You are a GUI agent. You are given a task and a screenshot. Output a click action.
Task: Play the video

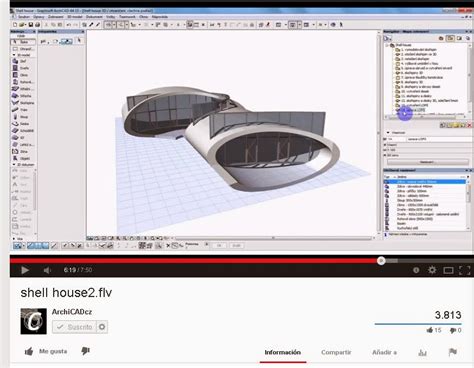(25, 270)
